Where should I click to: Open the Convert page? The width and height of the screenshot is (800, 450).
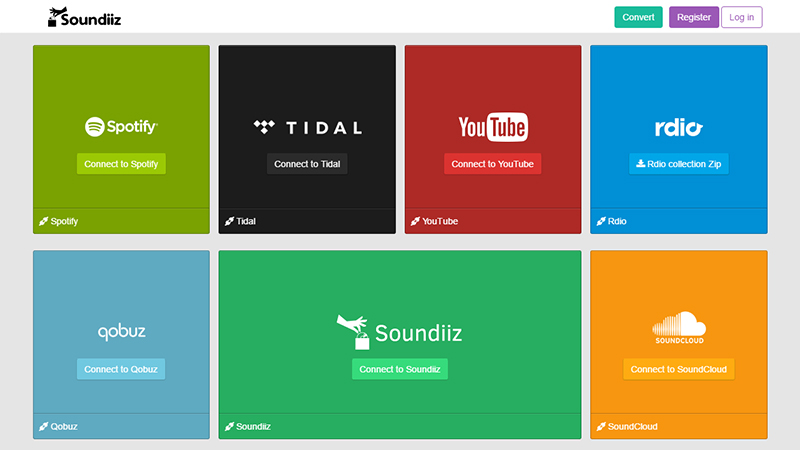638,17
